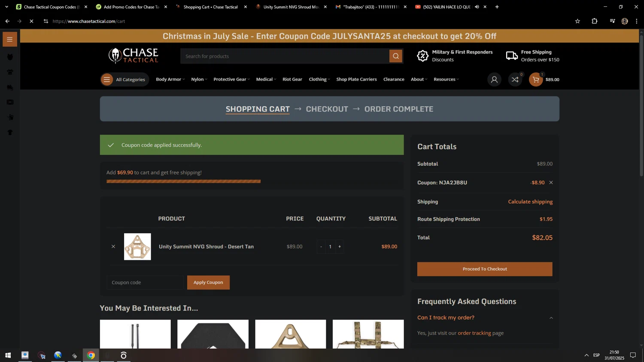This screenshot has width=644, height=362.
Task: Click the free shipping truck icon
Action: pos(512,56)
